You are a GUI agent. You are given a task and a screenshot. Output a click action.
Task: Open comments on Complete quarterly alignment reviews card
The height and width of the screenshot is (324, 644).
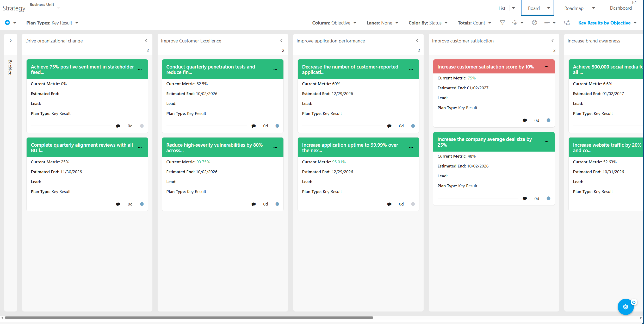[x=118, y=204]
